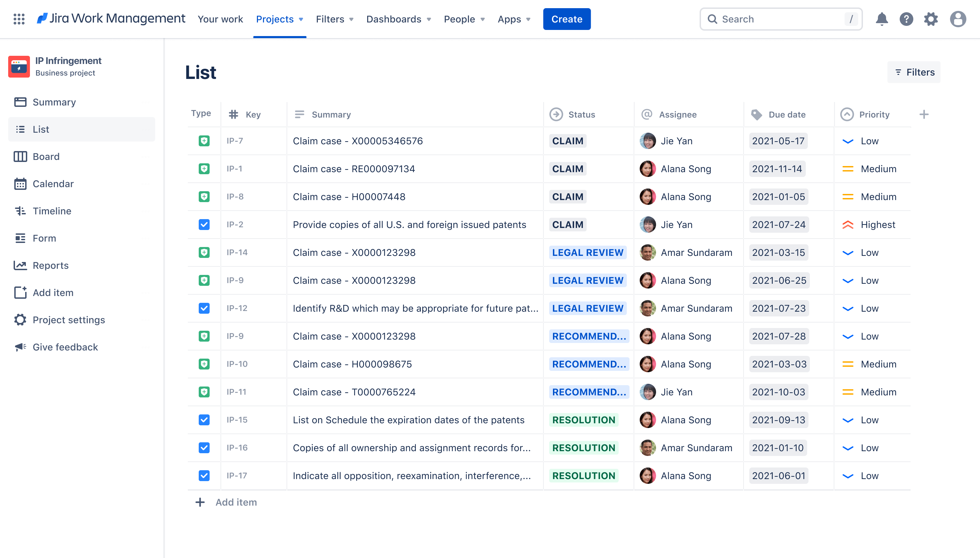
Task: Open Project settings icon
Action: click(x=20, y=320)
